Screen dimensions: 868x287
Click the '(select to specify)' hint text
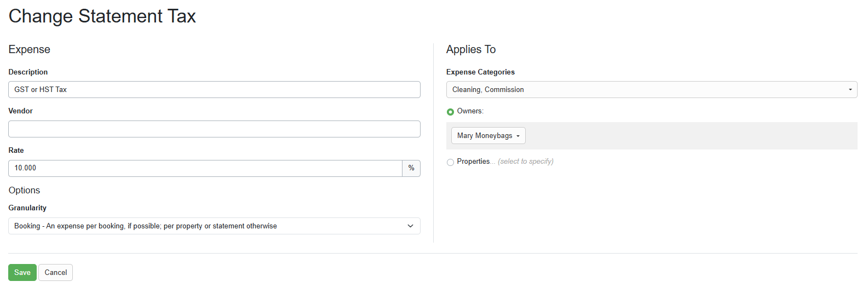[526, 162]
